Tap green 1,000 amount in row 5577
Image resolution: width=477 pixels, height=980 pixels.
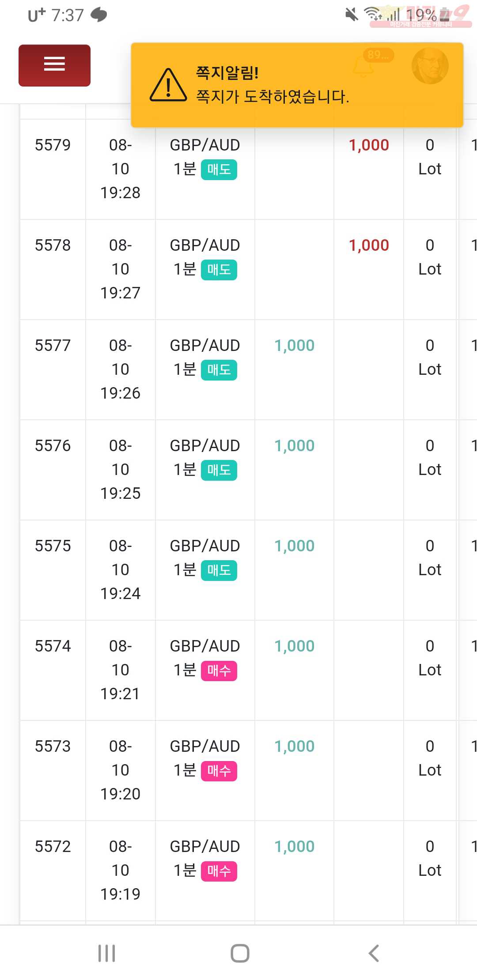[294, 346]
